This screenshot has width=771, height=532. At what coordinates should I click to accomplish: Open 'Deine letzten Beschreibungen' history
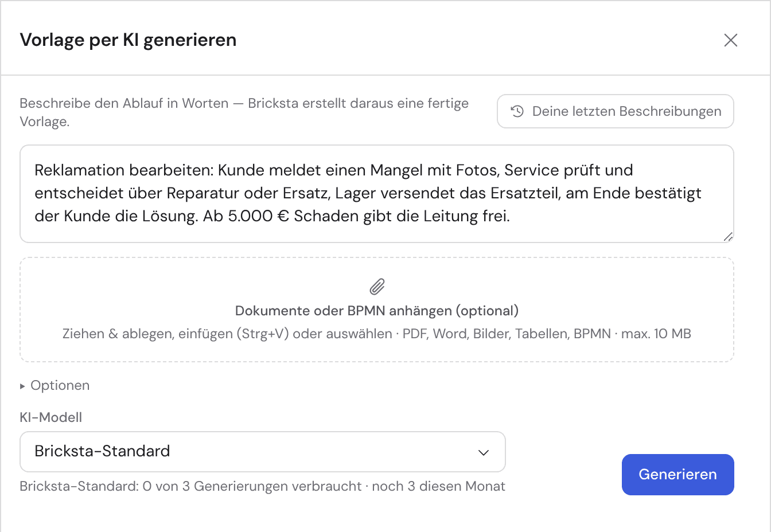tap(616, 111)
